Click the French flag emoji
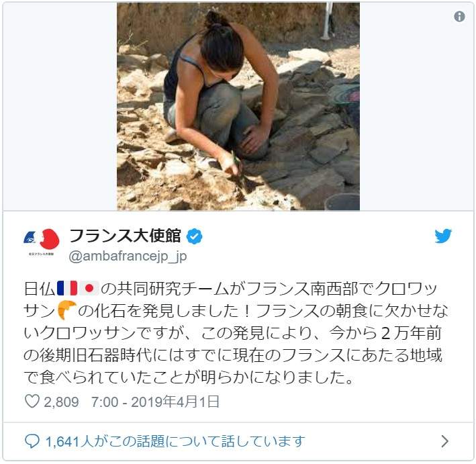Screen dimensions: 476x464 click(x=67, y=288)
